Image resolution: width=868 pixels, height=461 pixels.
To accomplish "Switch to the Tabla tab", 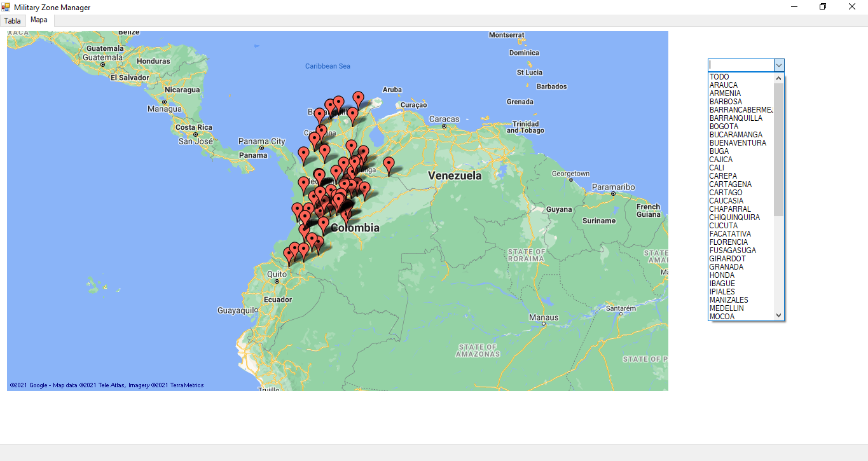I will (12, 20).
